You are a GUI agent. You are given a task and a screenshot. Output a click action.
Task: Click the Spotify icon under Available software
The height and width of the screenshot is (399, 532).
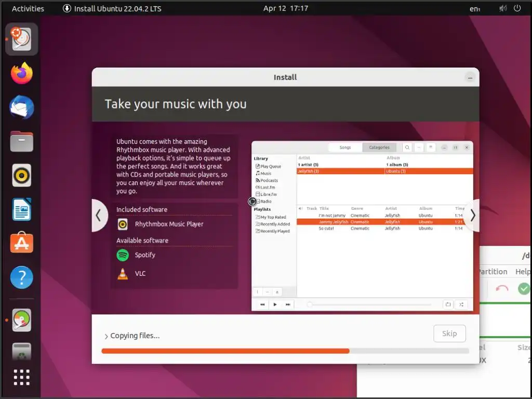pyautogui.click(x=123, y=255)
